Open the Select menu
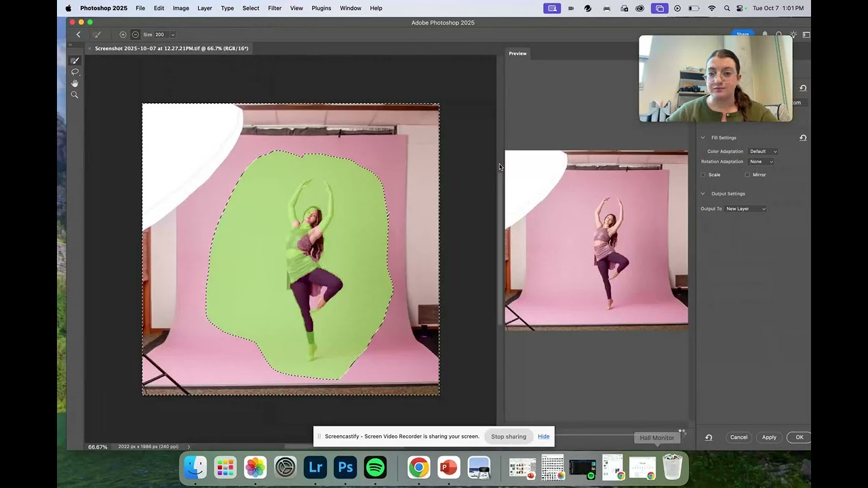This screenshot has width=868, height=488. (x=251, y=8)
